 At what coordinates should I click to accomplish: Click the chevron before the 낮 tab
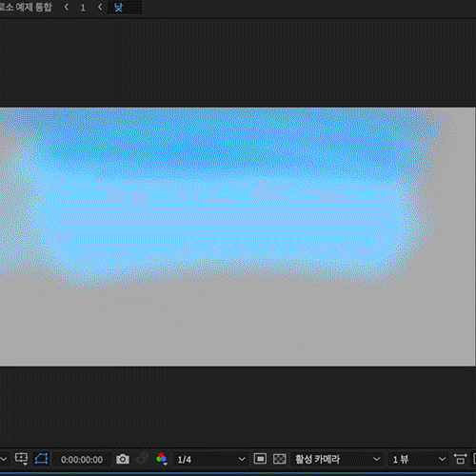coord(100,7)
